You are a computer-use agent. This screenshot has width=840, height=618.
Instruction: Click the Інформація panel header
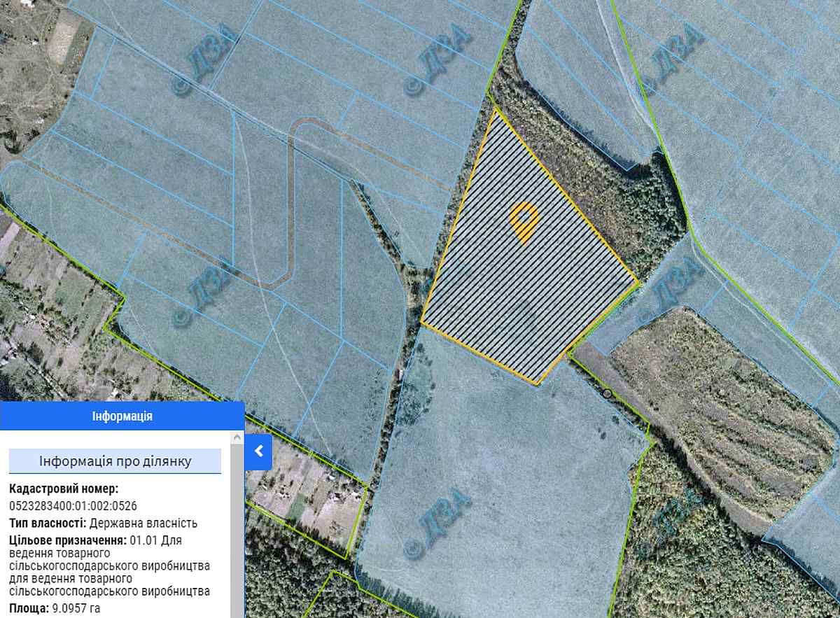click(122, 416)
